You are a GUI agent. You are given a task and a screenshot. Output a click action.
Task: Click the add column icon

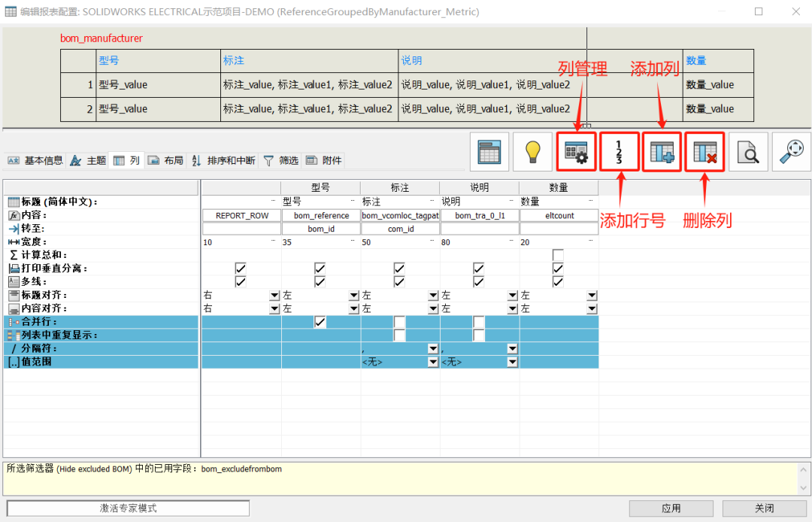(x=662, y=152)
